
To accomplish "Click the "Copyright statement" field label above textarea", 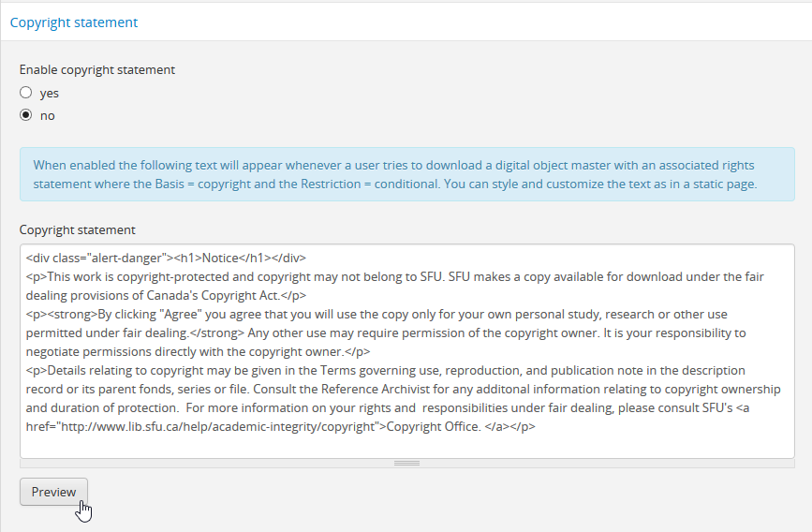I will click(78, 229).
